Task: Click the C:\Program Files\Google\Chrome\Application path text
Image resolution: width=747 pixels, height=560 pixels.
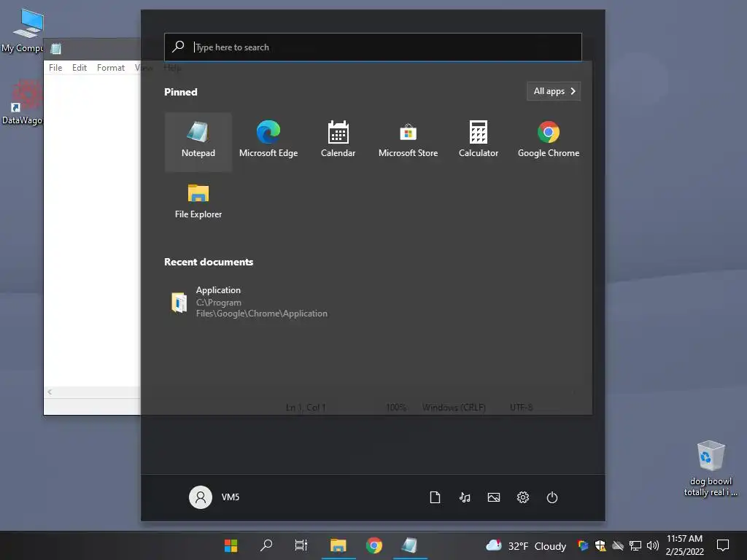Action: click(262, 308)
